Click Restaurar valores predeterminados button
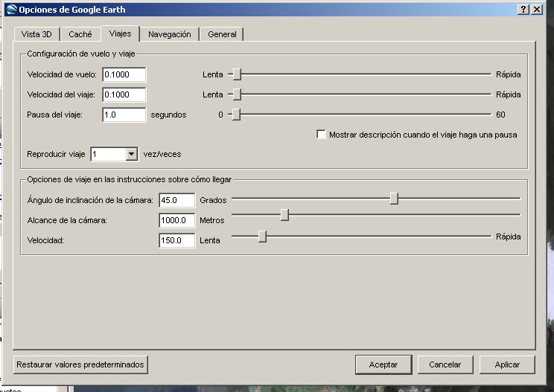Image resolution: width=554 pixels, height=392 pixels. pos(80,364)
